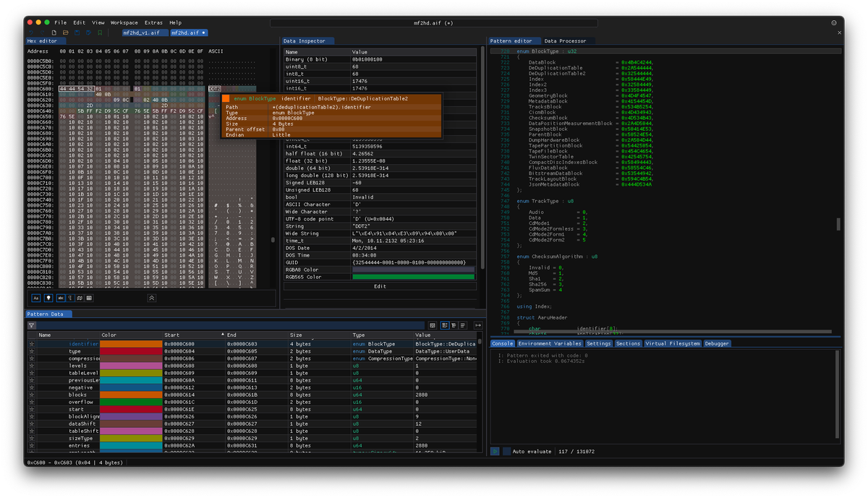Enable the Auto evaluate checkbox

(x=506, y=451)
